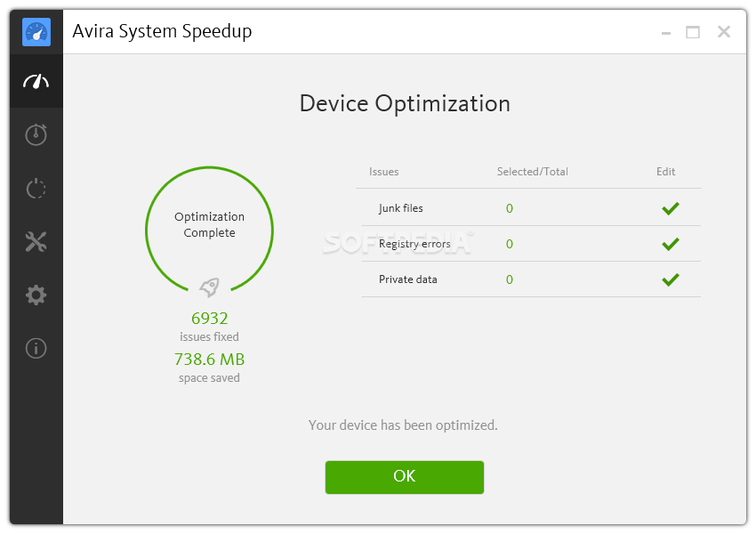The width and height of the screenshot is (756, 534).
Task: Close the Avira System Speedup window
Action: (724, 32)
